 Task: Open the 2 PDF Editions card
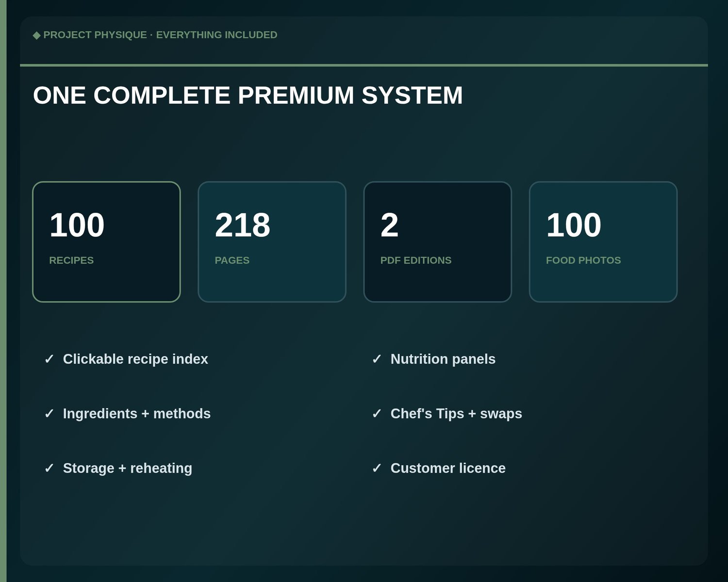pos(437,242)
